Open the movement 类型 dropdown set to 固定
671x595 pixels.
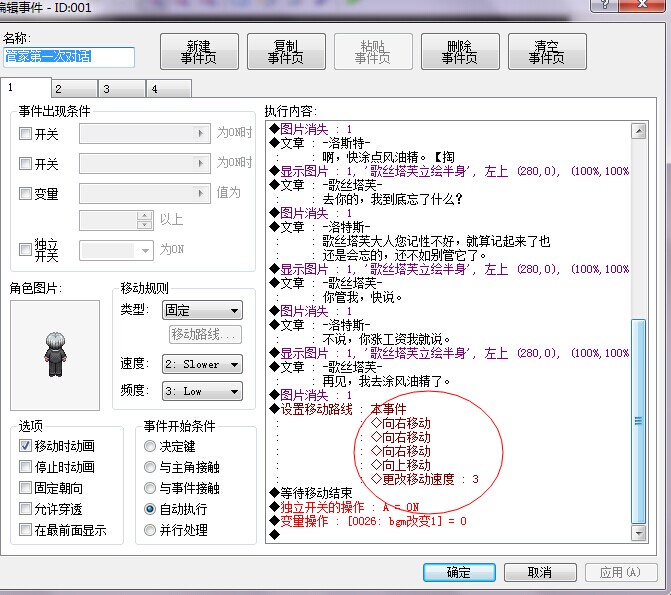coord(202,310)
